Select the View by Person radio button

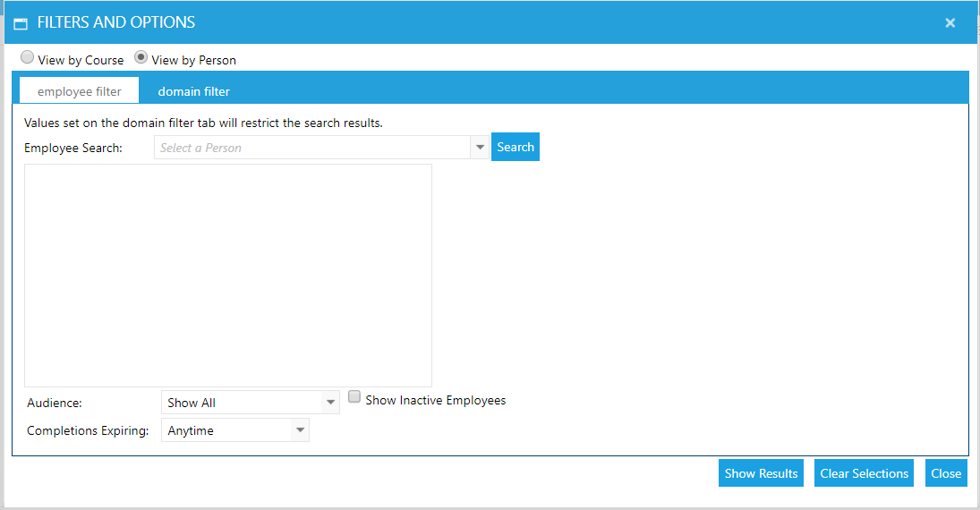[x=141, y=58]
